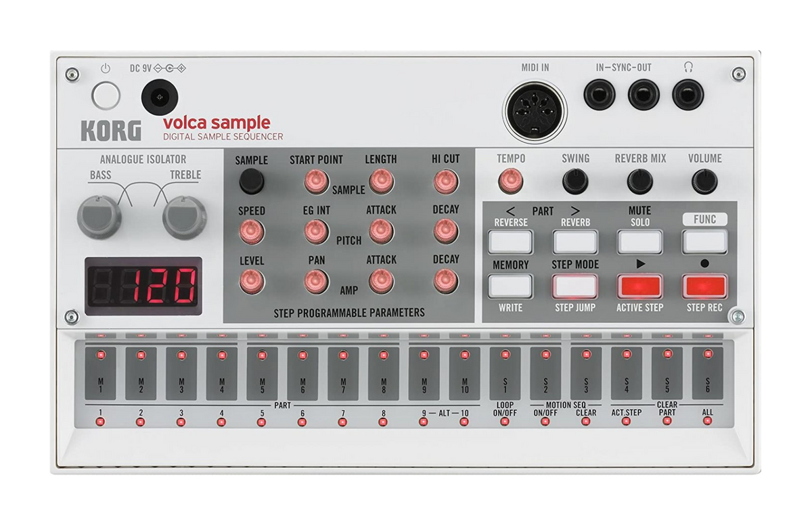Tap the REVERB / next part button
Screen dimensions: 812x526
coord(575,242)
